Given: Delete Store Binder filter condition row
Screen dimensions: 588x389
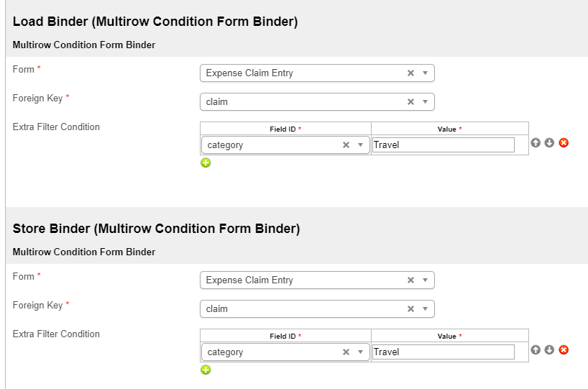Looking at the screenshot, I should [x=564, y=350].
